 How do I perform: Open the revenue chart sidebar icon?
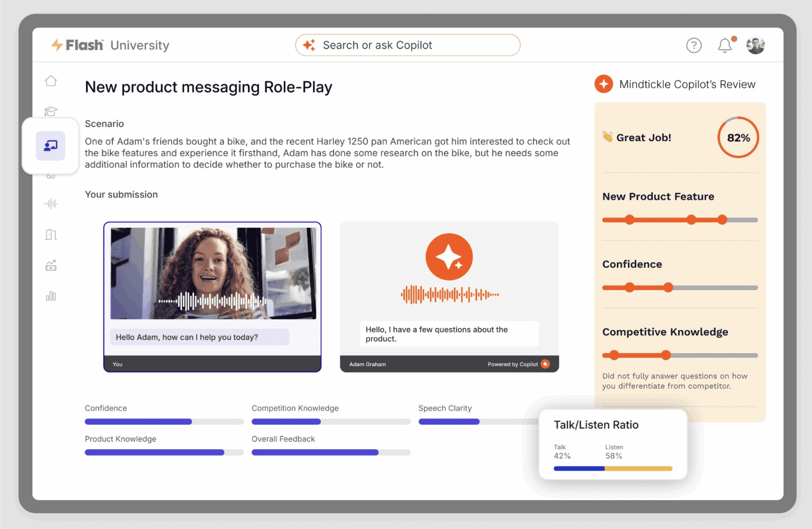(x=51, y=266)
